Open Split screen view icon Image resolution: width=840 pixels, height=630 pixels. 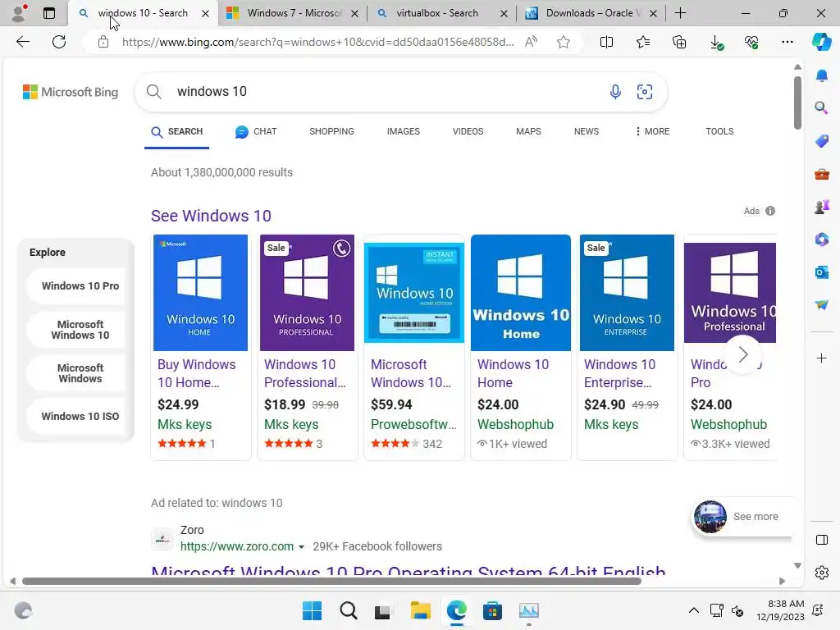[606, 42]
